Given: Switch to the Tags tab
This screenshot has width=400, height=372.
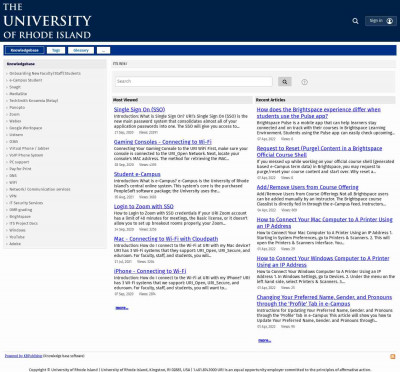Looking at the screenshot, I should coord(56,50).
